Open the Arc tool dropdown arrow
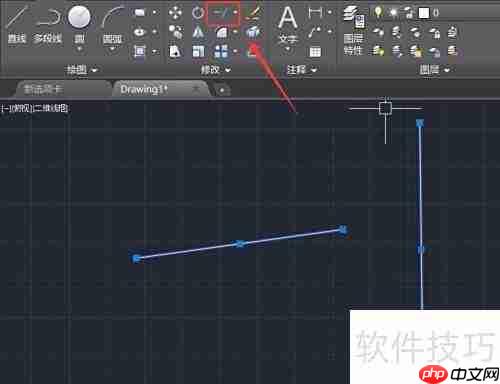The image size is (500, 384). (112, 49)
